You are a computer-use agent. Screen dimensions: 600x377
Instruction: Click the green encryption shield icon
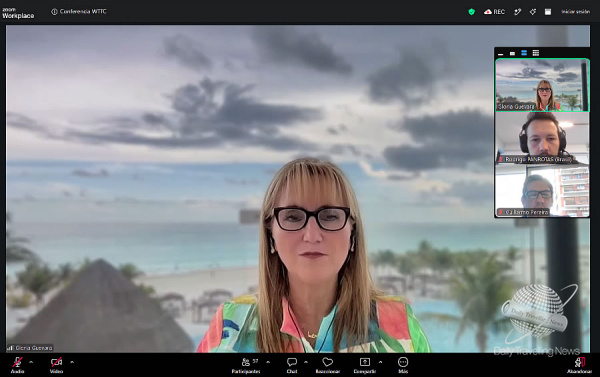[471, 12]
